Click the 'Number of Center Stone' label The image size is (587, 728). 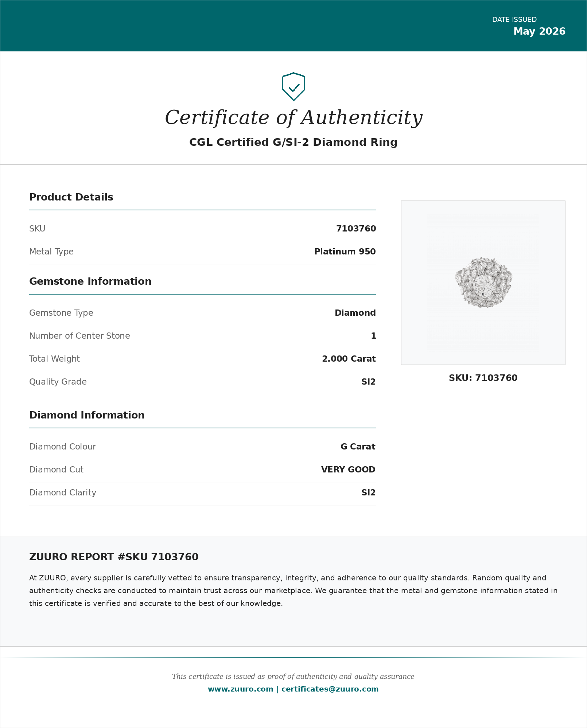[x=79, y=336]
